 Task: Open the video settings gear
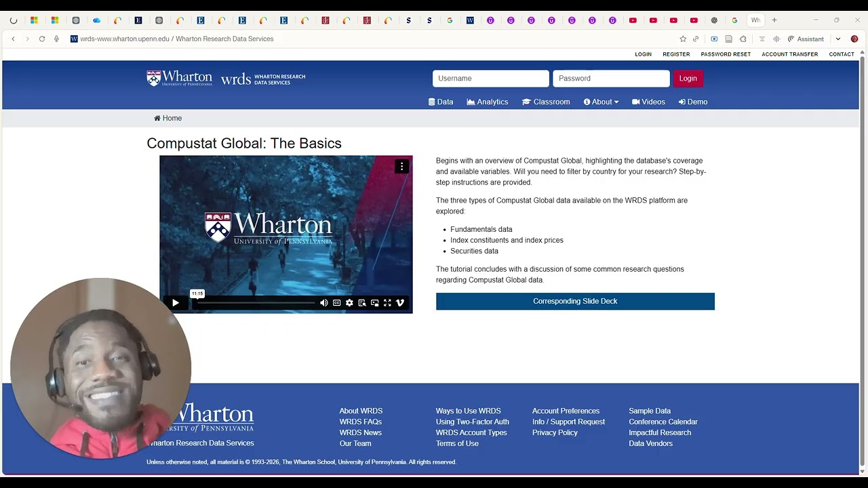349,303
